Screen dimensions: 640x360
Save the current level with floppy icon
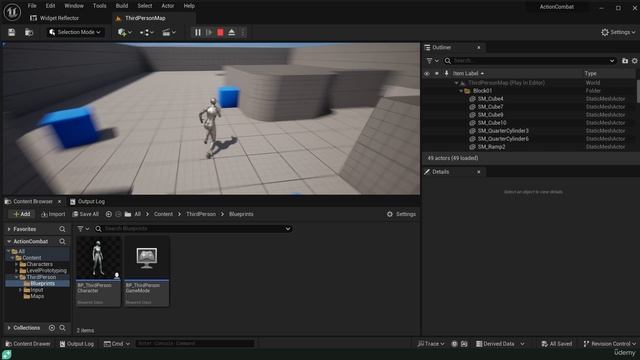tap(11, 32)
